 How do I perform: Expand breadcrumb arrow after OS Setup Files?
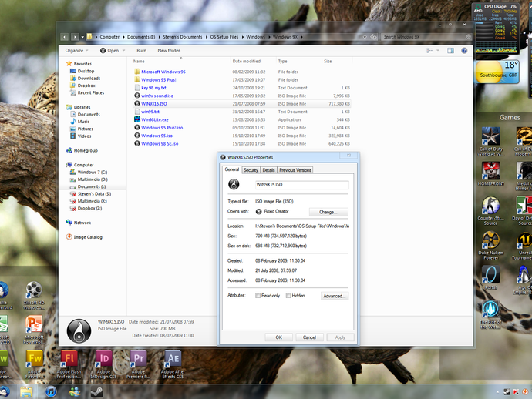click(x=243, y=37)
